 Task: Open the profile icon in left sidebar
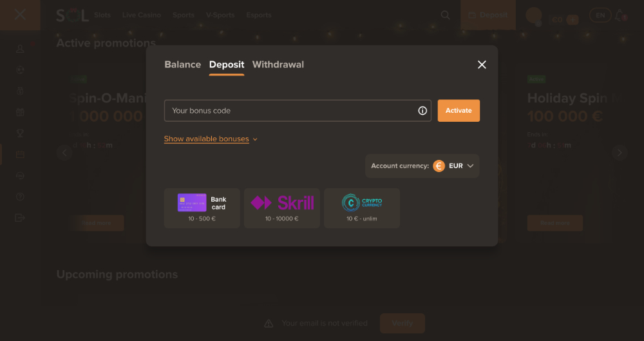20,49
